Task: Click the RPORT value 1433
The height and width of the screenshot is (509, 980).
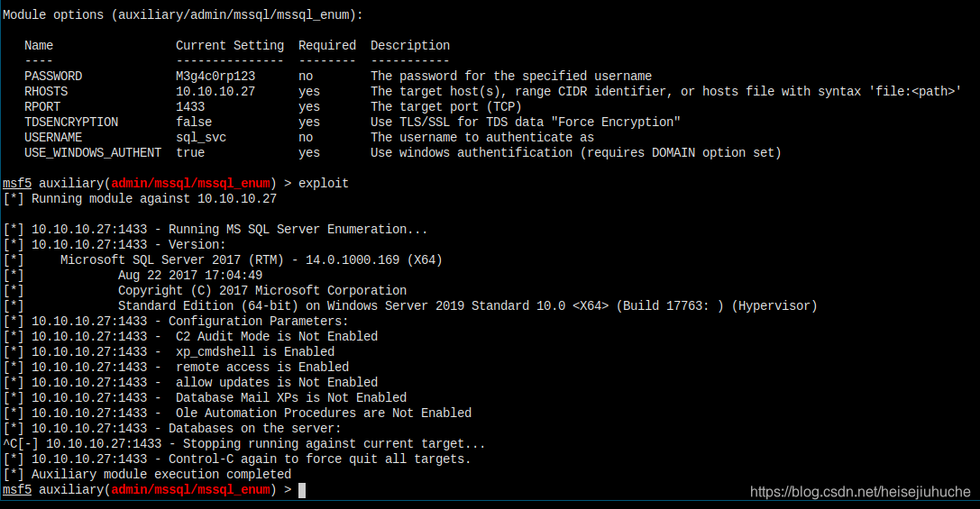Action: click(x=190, y=107)
